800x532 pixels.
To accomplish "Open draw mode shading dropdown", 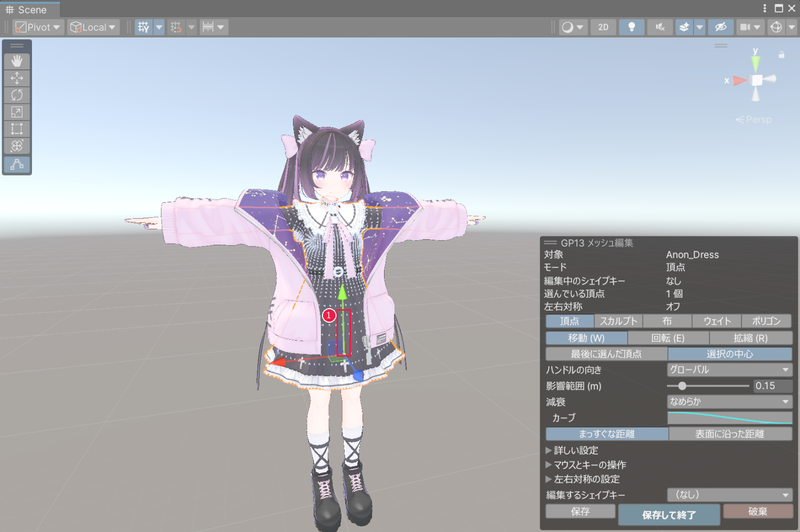I will tap(572, 27).
